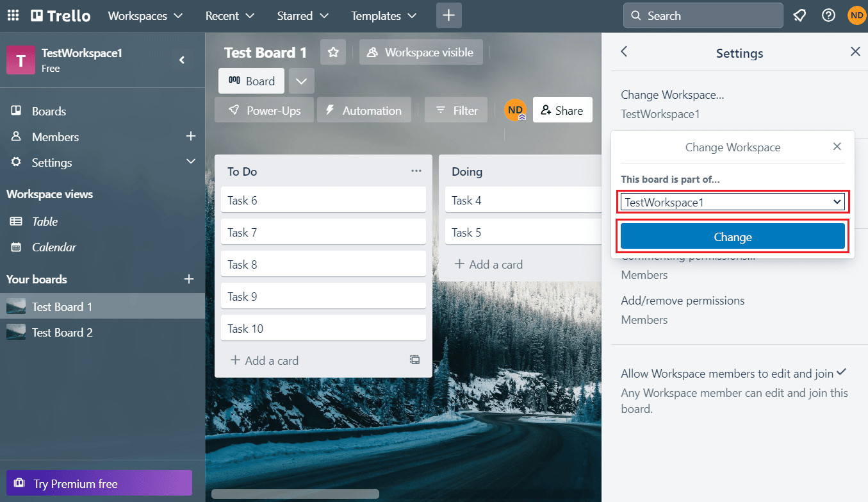Click the Doing list title
This screenshot has height=502, width=868.
[467, 171]
